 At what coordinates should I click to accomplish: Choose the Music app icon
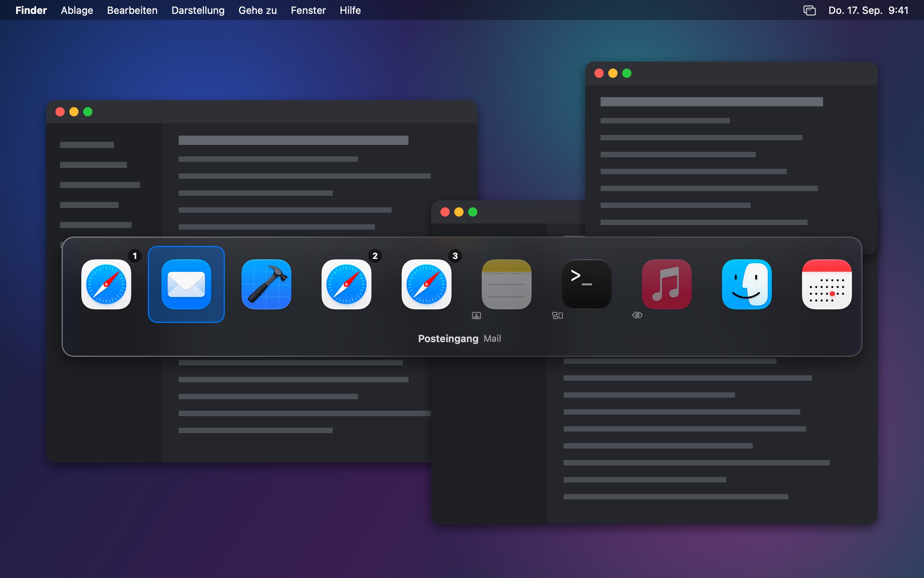[x=667, y=284]
